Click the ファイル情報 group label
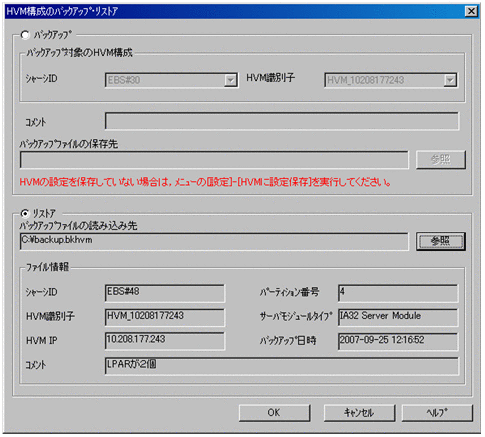 click(x=48, y=267)
